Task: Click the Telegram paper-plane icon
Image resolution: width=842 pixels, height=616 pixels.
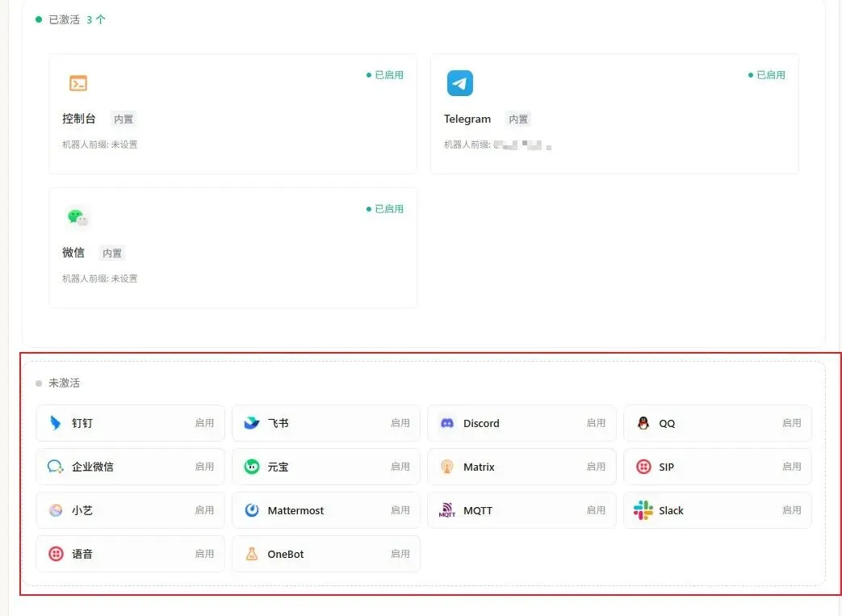Action: pos(459,83)
